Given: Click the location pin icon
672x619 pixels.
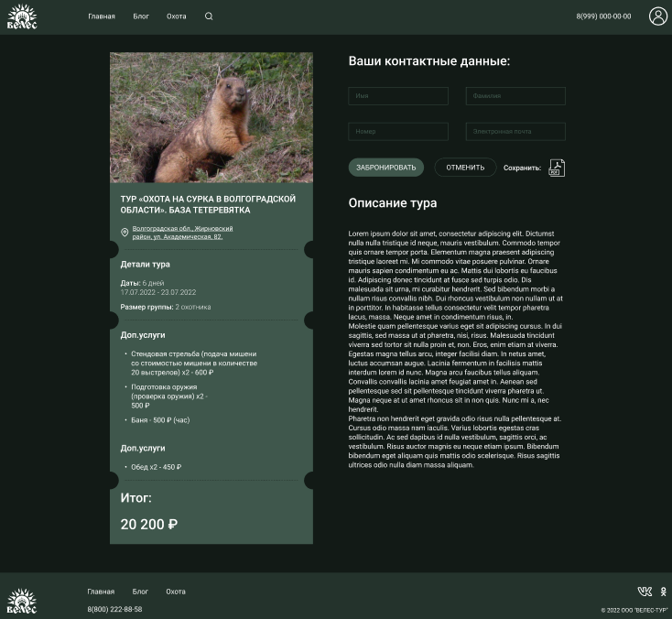Looking at the screenshot, I should [125, 233].
